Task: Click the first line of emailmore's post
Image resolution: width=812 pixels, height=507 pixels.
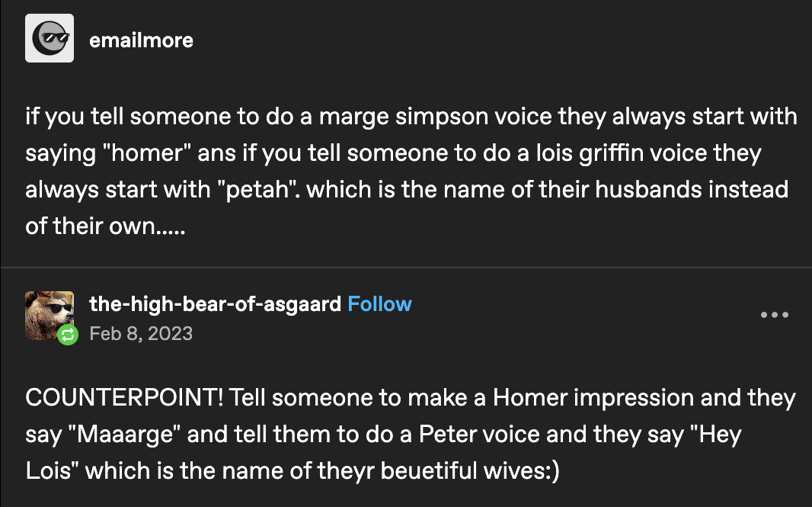Action: (411, 117)
